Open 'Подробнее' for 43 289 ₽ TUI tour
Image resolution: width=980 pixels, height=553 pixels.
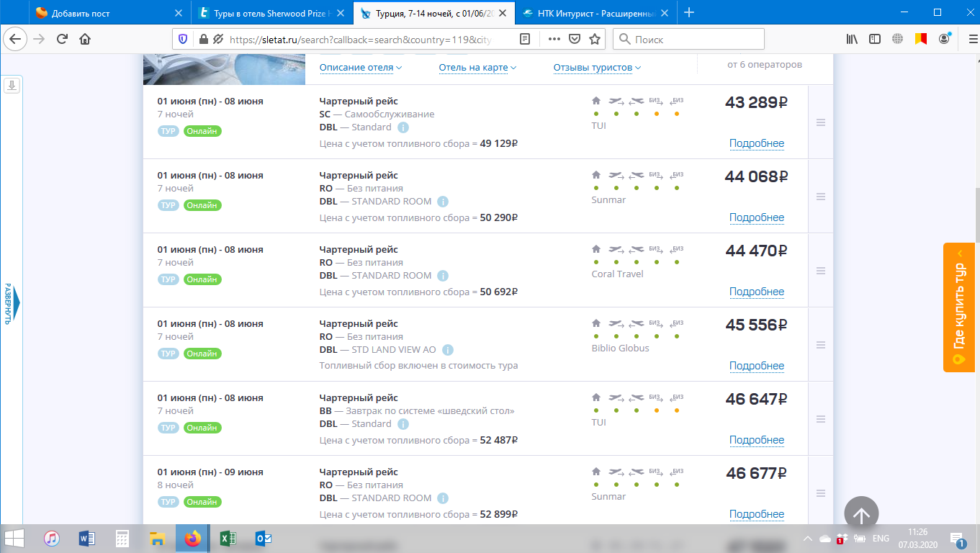757,143
